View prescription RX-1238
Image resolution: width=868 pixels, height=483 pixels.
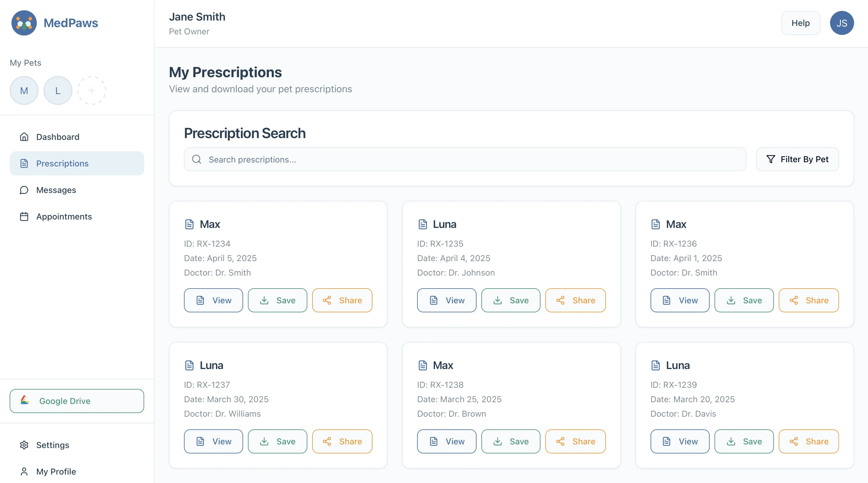click(446, 441)
